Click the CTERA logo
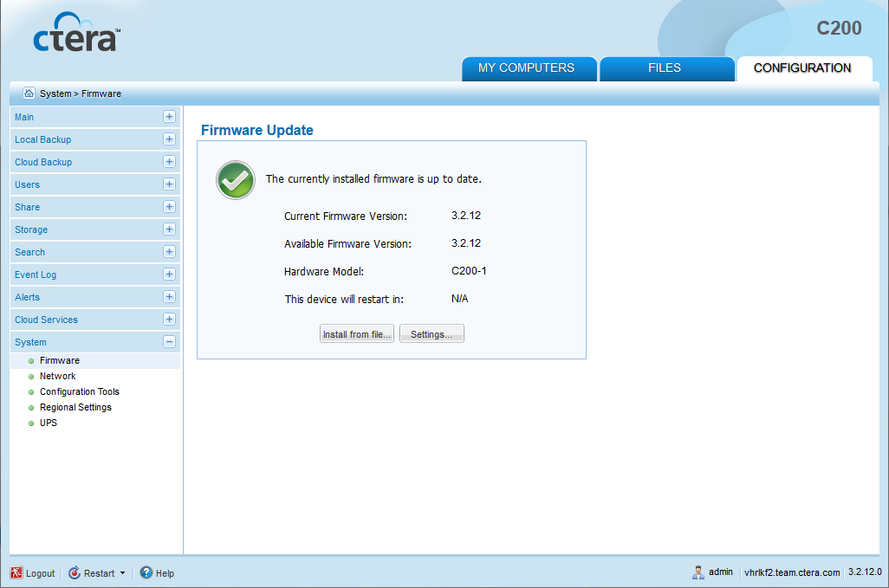The height and width of the screenshot is (588, 889). pos(76,32)
